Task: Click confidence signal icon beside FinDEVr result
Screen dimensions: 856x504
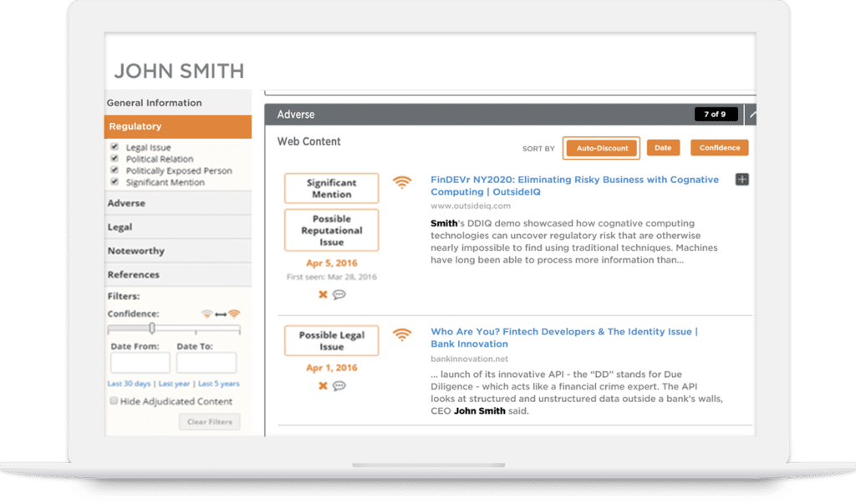Action: coord(402,182)
